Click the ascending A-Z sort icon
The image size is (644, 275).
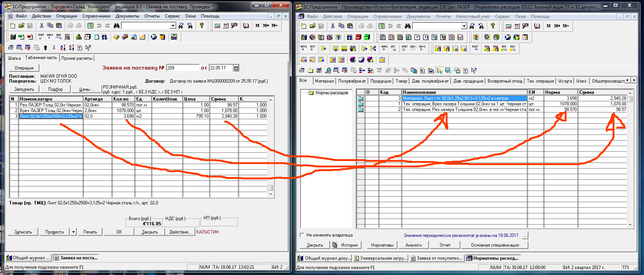[x=63, y=48]
